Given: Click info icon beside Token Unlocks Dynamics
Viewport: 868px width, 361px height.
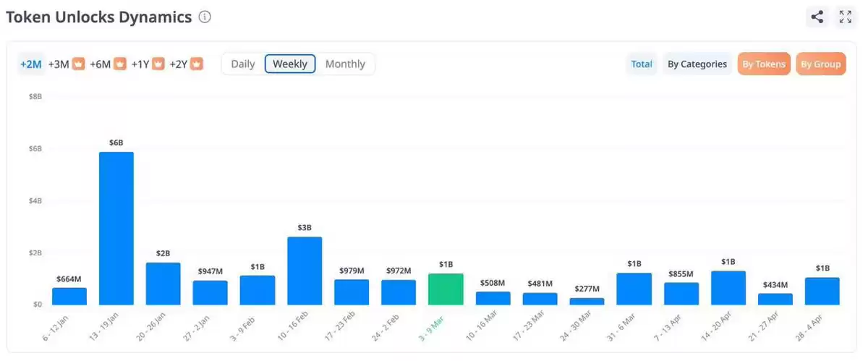Looking at the screenshot, I should [205, 17].
